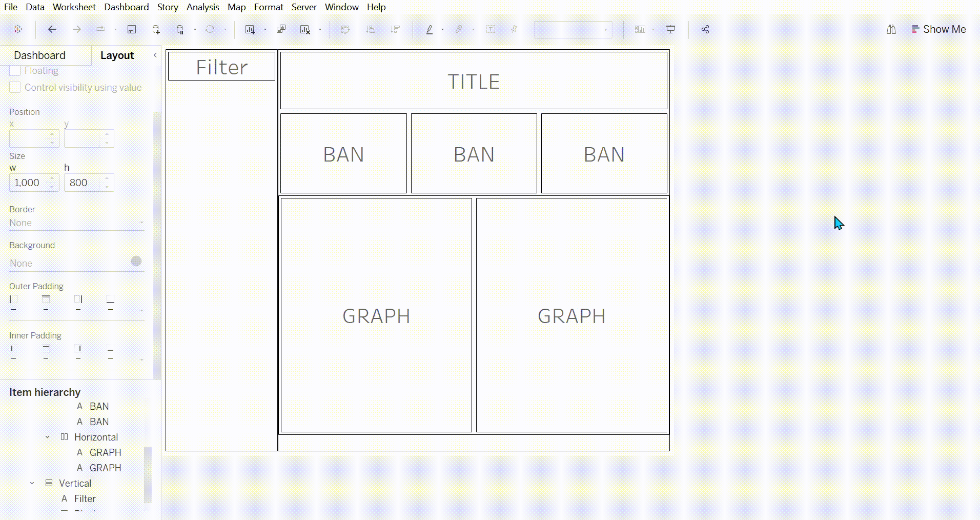Click the Presentation Mode icon
The width and height of the screenshot is (980, 520).
(x=670, y=29)
